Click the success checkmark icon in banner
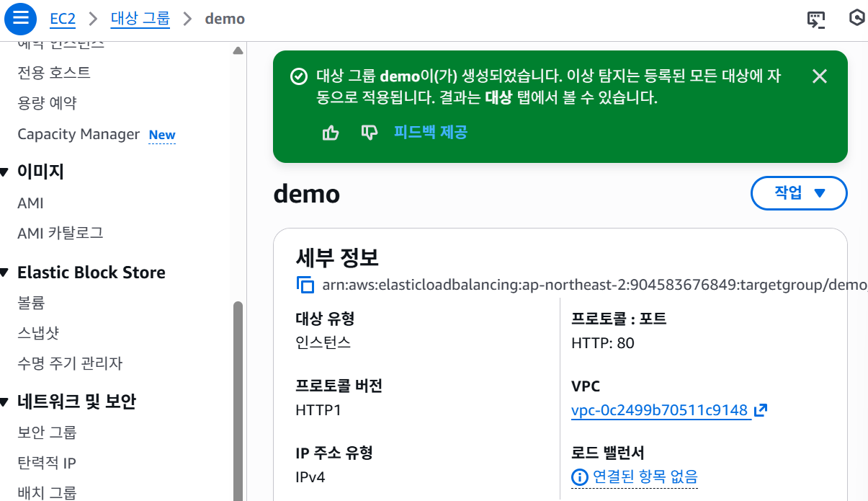Image resolution: width=868 pixels, height=501 pixels. 298,76
